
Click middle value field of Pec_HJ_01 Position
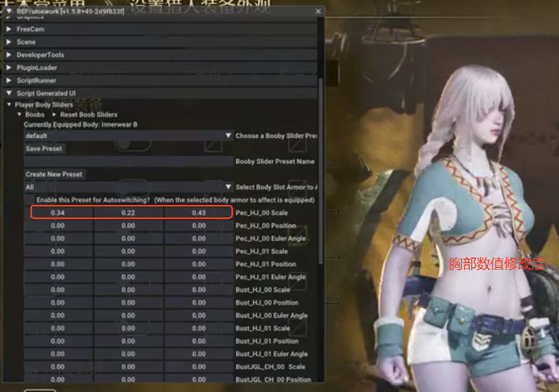pyautogui.click(x=128, y=264)
